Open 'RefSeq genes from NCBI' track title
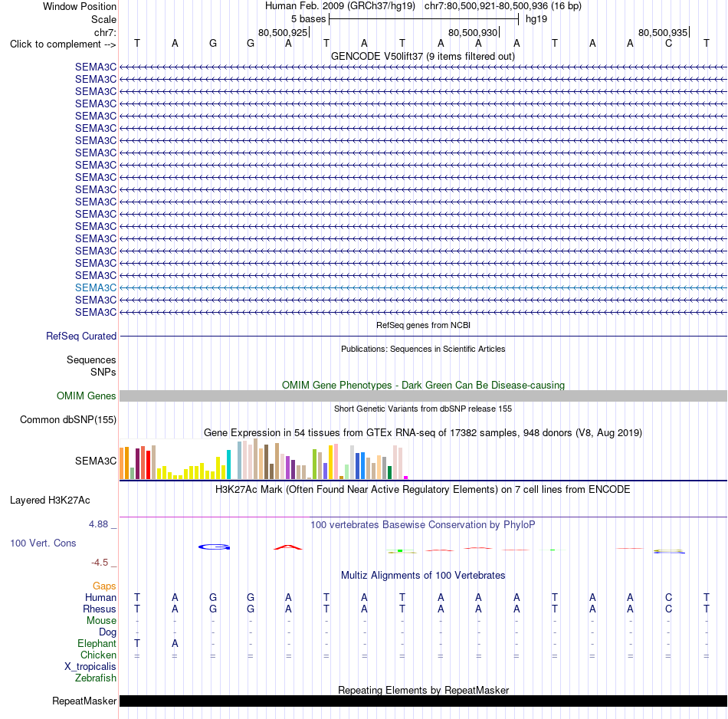The height and width of the screenshot is (719, 728). [423, 325]
